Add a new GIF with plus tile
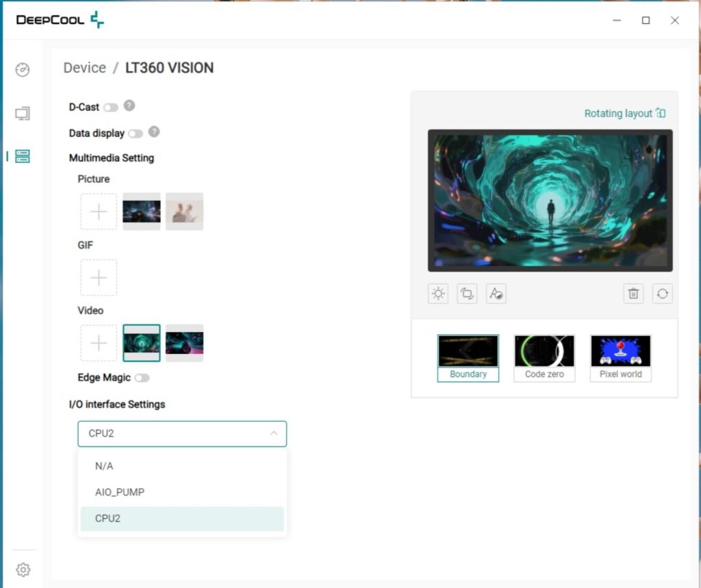 pyautogui.click(x=99, y=278)
